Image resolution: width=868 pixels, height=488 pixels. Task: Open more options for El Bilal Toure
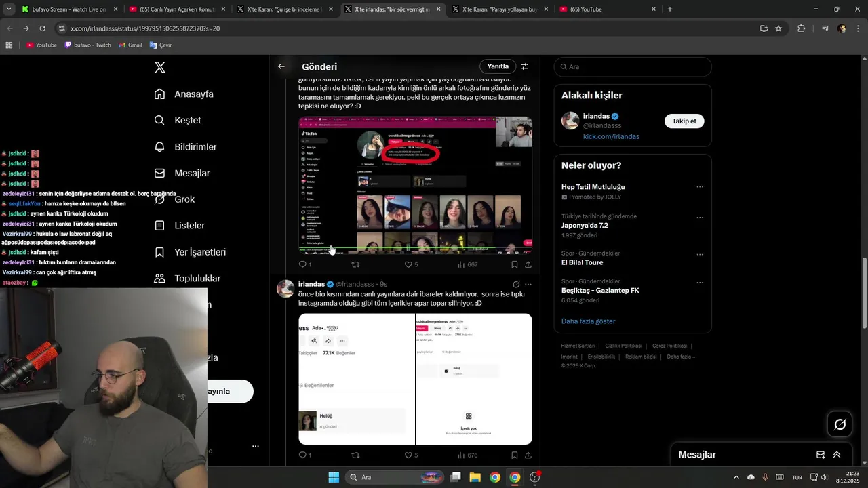pyautogui.click(x=700, y=255)
